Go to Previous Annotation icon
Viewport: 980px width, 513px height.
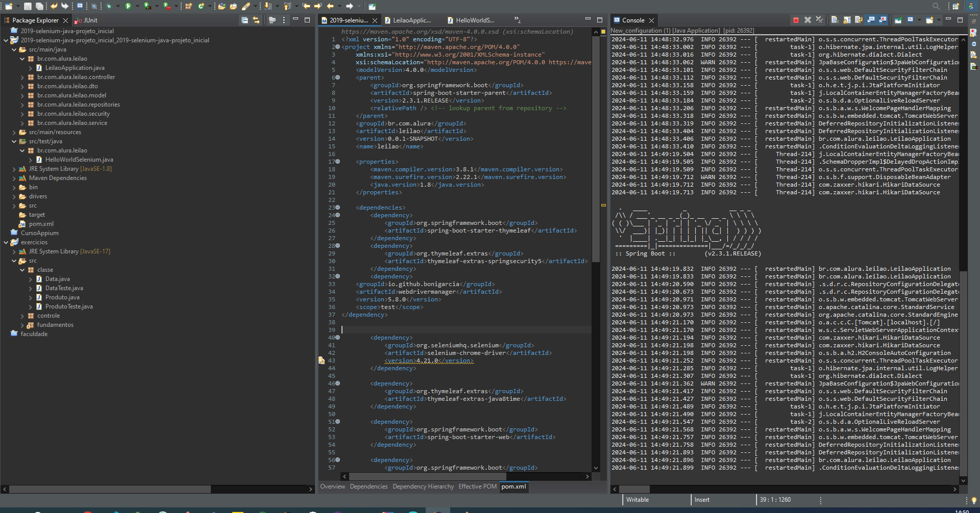[x=287, y=6]
